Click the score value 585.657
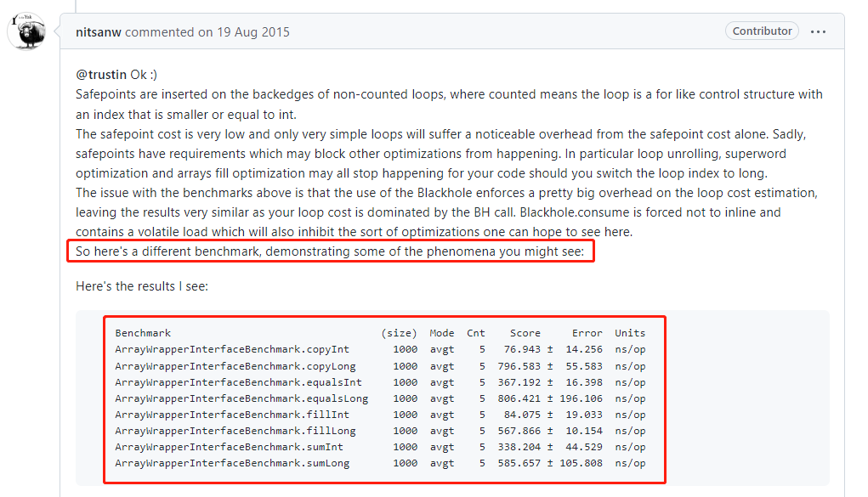The height and width of the screenshot is (497, 868). click(519, 463)
